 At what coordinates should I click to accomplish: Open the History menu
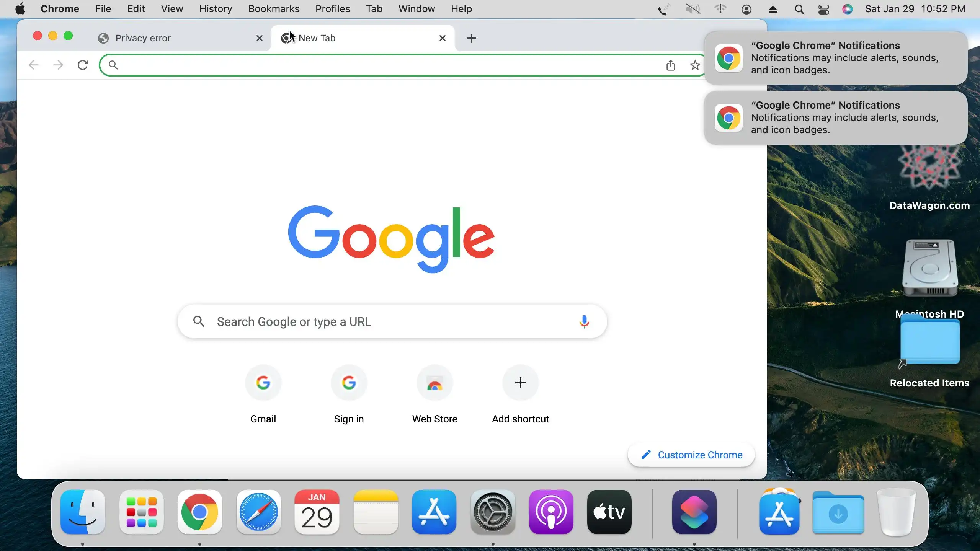[215, 9]
